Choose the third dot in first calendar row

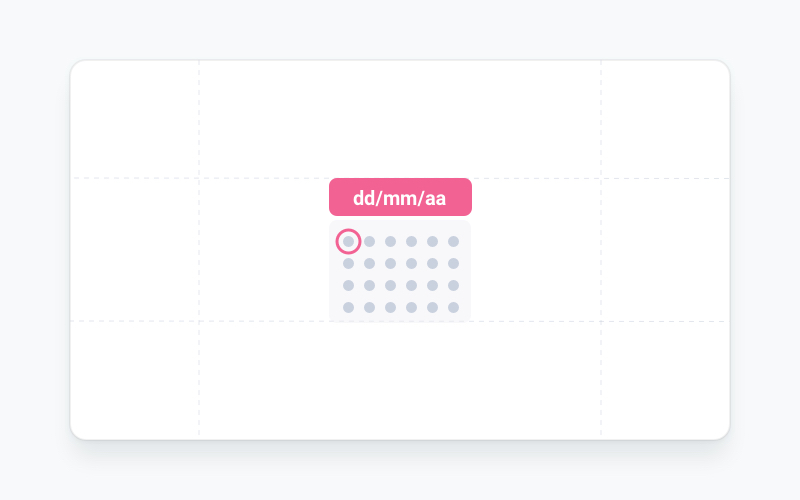(x=390, y=241)
